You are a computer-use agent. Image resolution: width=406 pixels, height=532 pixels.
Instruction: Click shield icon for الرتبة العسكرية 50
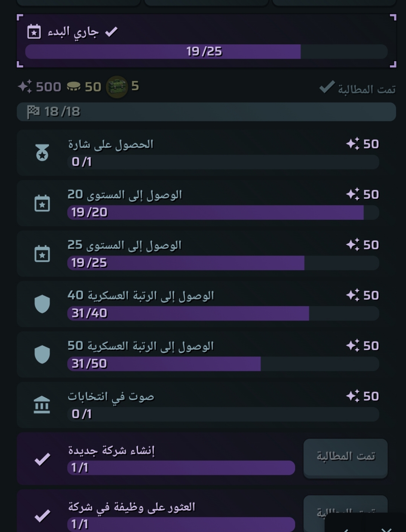coord(42,354)
